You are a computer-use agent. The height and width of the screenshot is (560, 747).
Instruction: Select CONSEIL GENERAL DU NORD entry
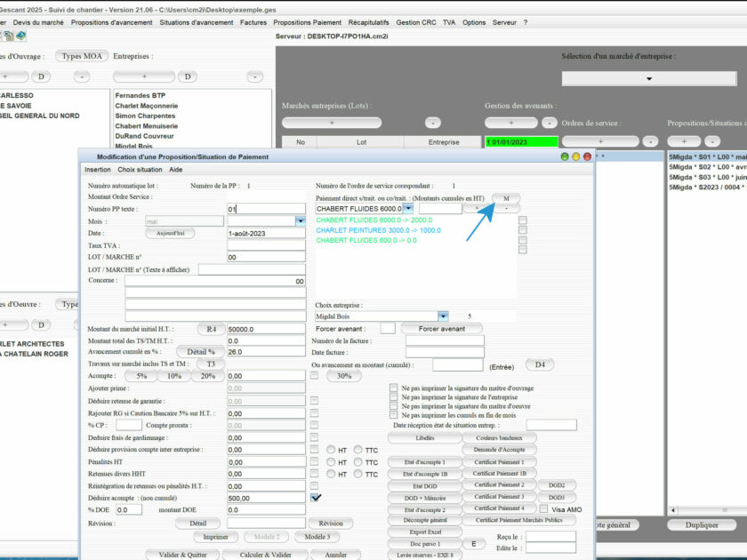(x=40, y=116)
